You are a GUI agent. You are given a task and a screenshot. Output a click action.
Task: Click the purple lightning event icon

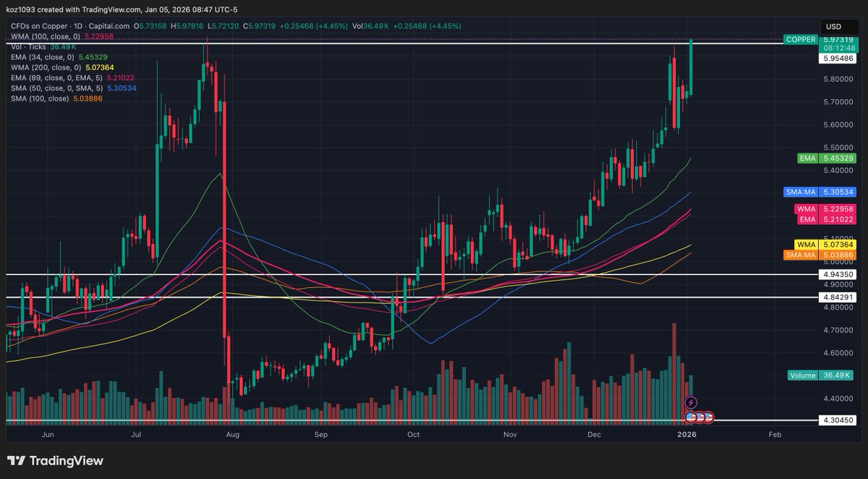(691, 402)
